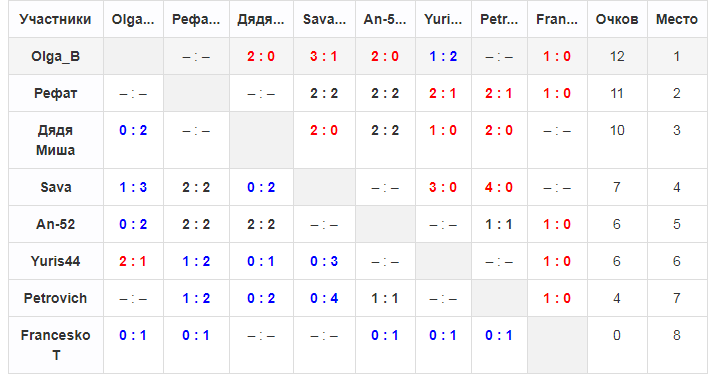Click Francesko T participant name
713x380 pixels.
pyautogui.click(x=55, y=345)
